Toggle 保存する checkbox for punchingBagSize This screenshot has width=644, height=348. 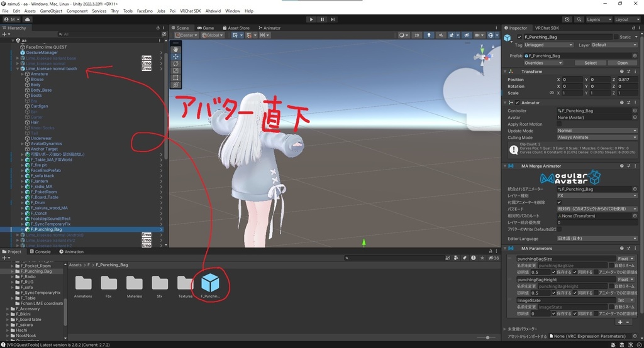click(553, 272)
